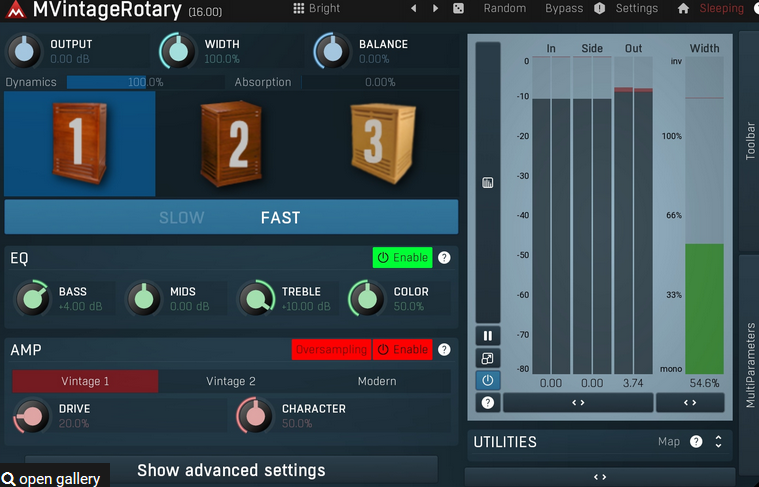Click the OUTPUT value 0.00 dB
The image size is (759, 487).
pos(70,59)
